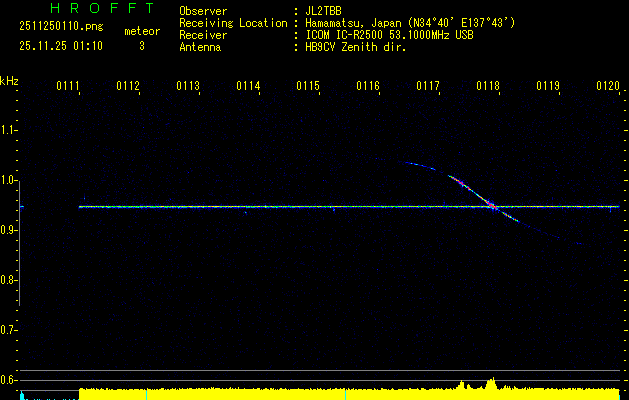This screenshot has height=400, width=629.
Task: Click the cyan marker at bottom left
Action: (x=22, y=396)
